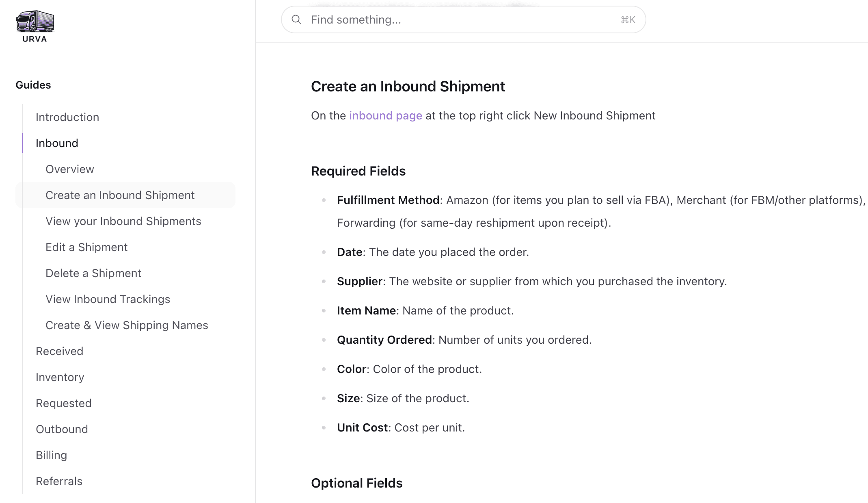
Task: Open the inbound page link
Action: [385, 115]
